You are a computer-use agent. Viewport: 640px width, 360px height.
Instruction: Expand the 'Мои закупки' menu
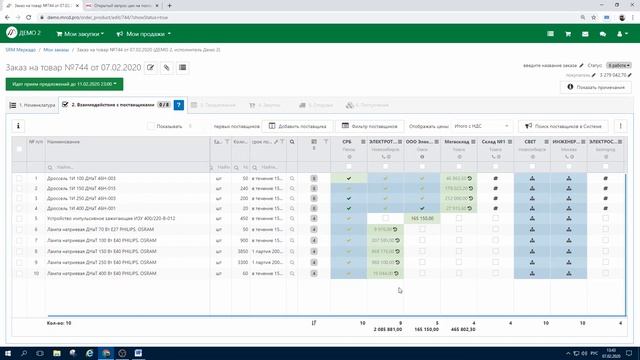[x=80, y=34]
